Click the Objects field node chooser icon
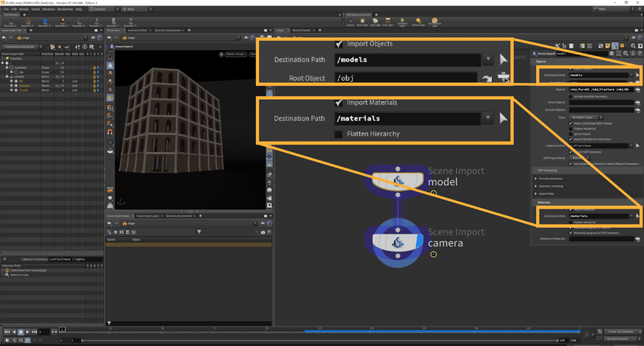The height and width of the screenshot is (346, 644). [637, 90]
